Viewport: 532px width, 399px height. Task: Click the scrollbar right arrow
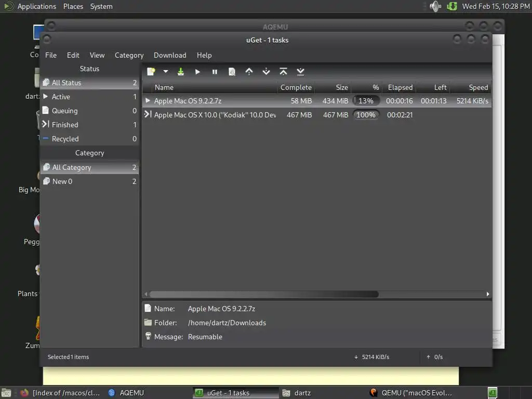click(487, 294)
